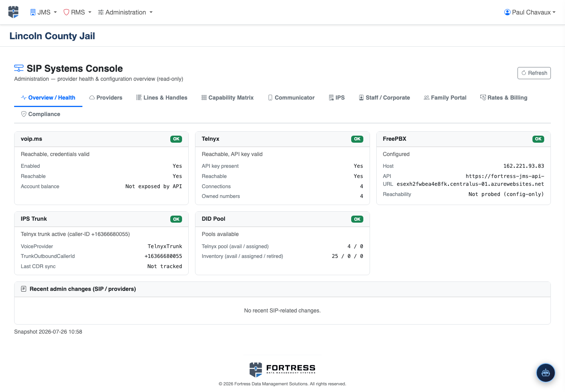
Task: Switch to the Rates & Billing tab
Action: click(504, 98)
